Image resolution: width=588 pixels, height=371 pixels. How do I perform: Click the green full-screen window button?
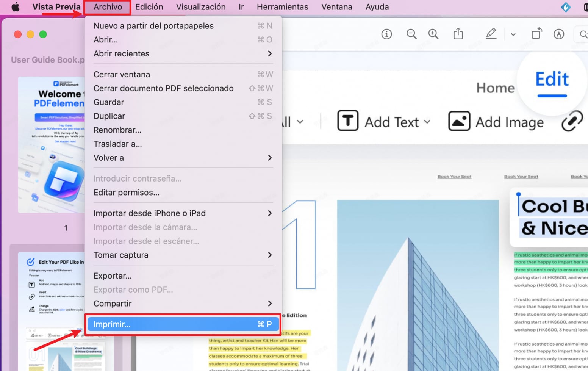point(43,34)
